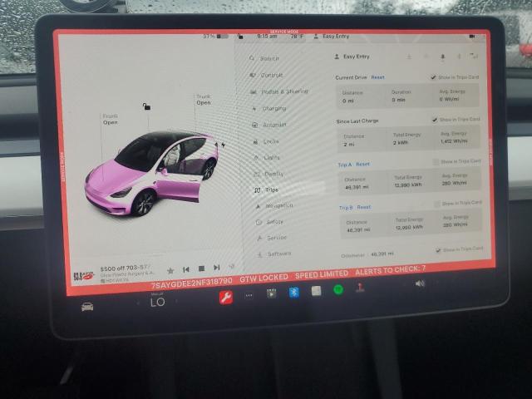Launch the Theater video app icon

click(x=271, y=293)
